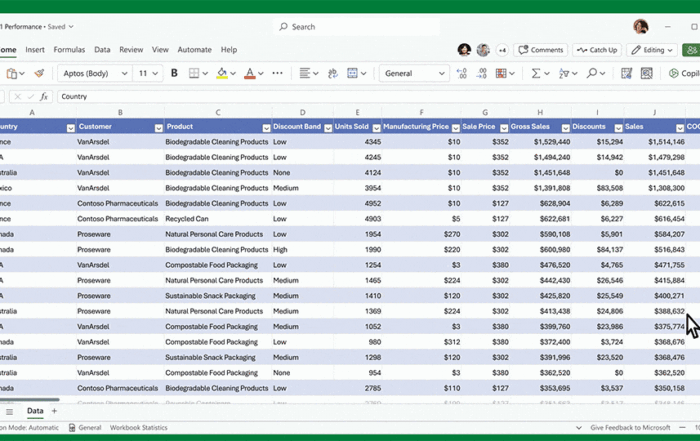700x441 pixels.
Task: Expand the font size 11 dropdown
Action: pos(155,74)
